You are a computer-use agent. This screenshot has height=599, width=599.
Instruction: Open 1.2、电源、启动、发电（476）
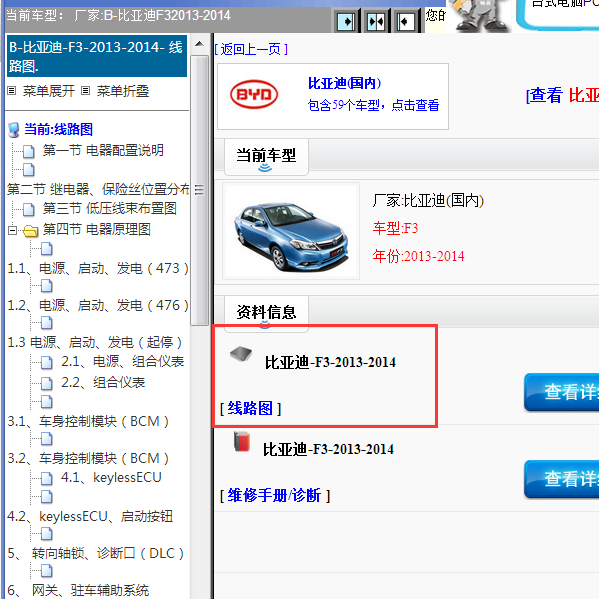[98, 305]
